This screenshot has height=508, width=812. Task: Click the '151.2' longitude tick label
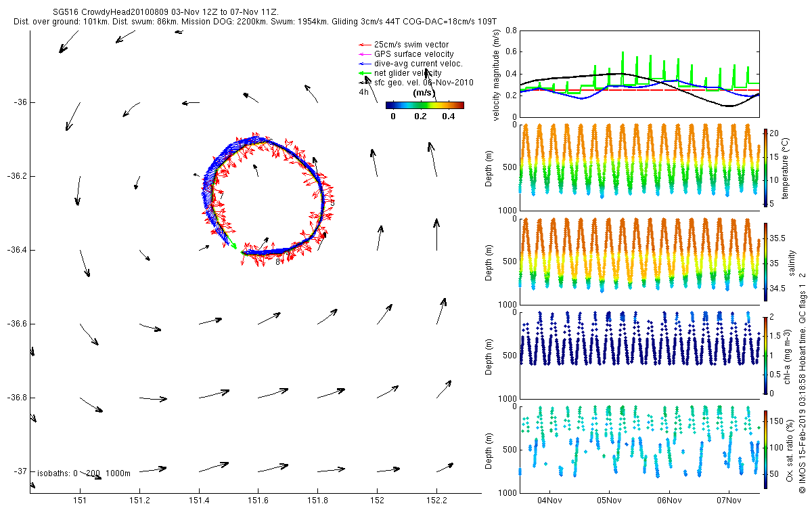[139, 501]
